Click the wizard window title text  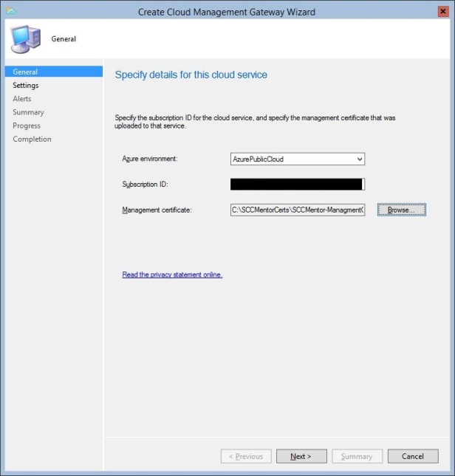227,12
